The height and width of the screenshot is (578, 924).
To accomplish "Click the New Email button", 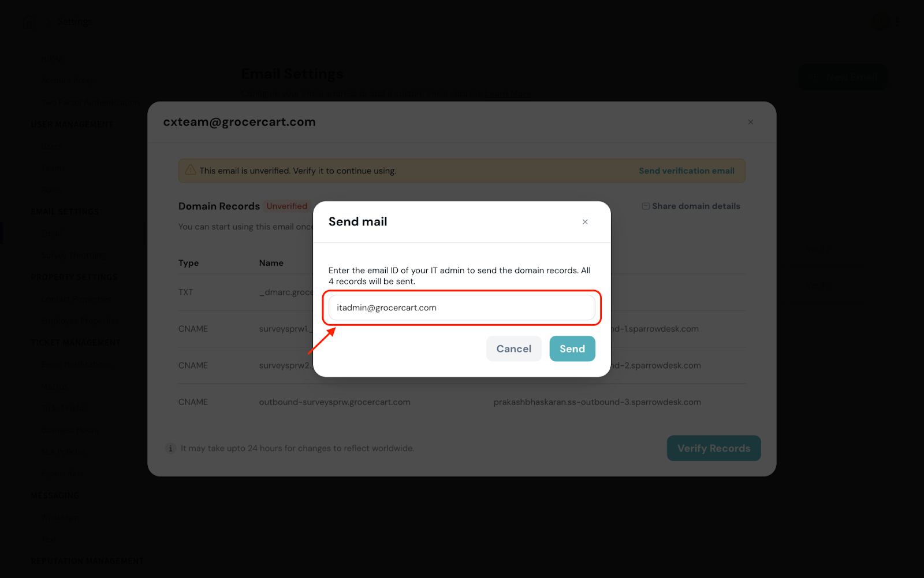I will [844, 77].
